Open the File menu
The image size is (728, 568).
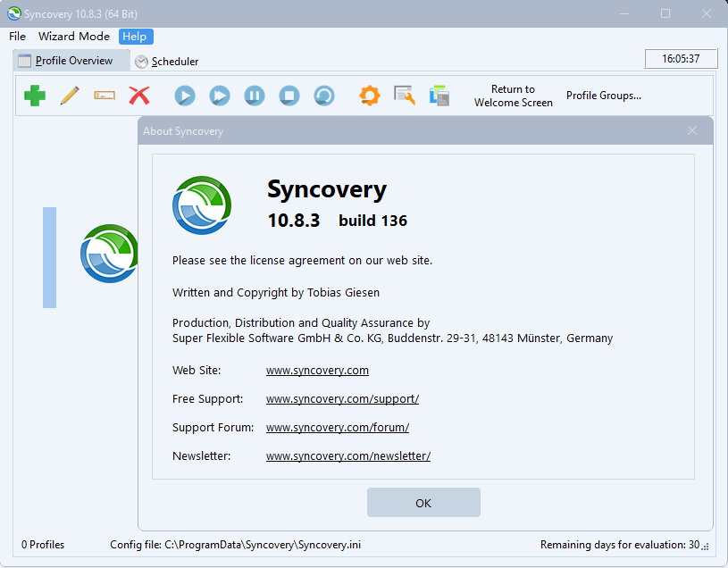click(17, 37)
